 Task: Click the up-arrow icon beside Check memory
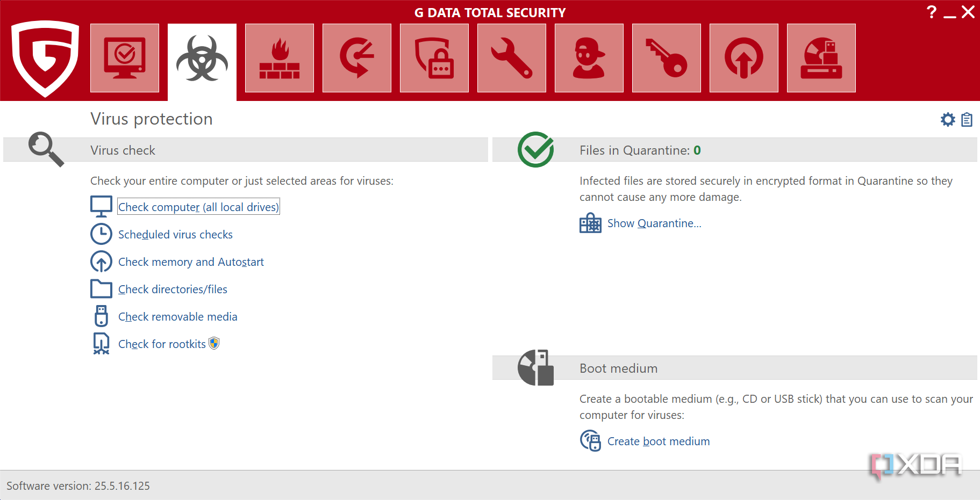pos(101,262)
